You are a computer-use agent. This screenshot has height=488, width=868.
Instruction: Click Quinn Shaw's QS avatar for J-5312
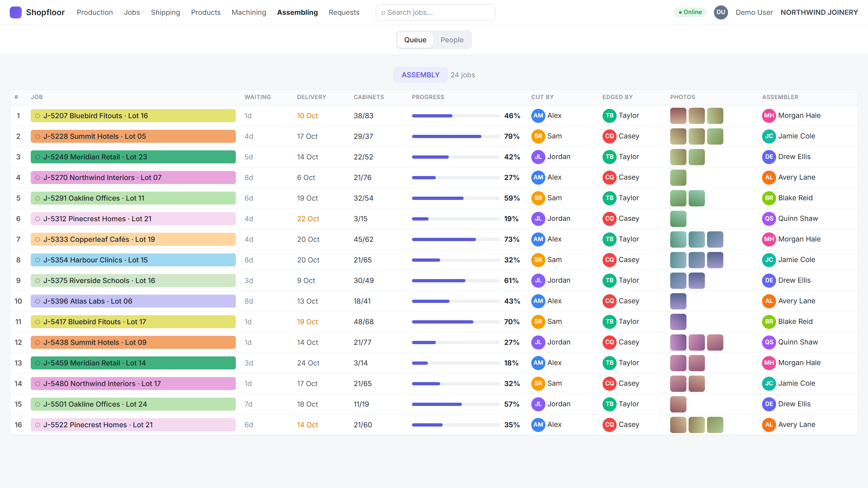[x=769, y=219]
